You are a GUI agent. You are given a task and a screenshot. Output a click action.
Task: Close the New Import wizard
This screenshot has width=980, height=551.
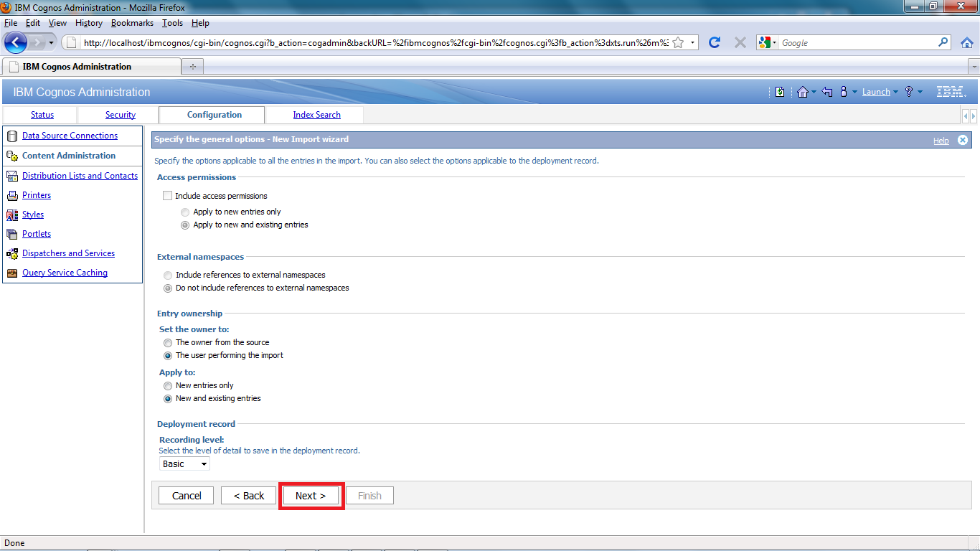(963, 140)
